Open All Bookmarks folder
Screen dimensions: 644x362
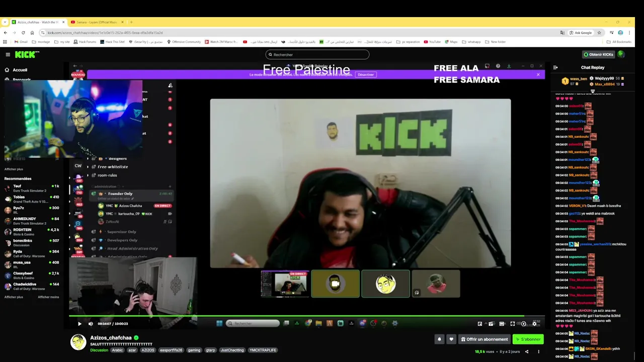tap(619, 42)
